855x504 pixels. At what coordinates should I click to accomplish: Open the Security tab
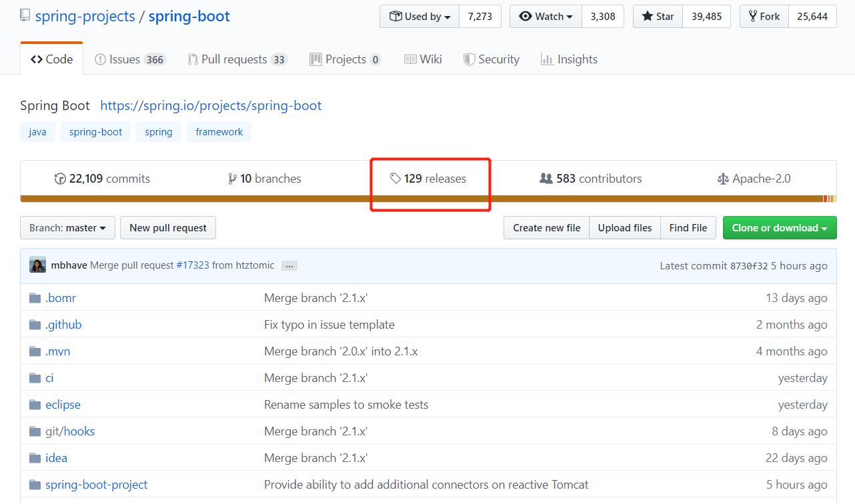tap(491, 59)
